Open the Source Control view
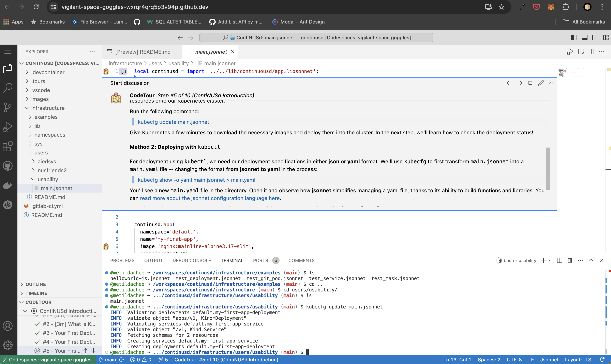The image size is (611, 364). pos(8,107)
